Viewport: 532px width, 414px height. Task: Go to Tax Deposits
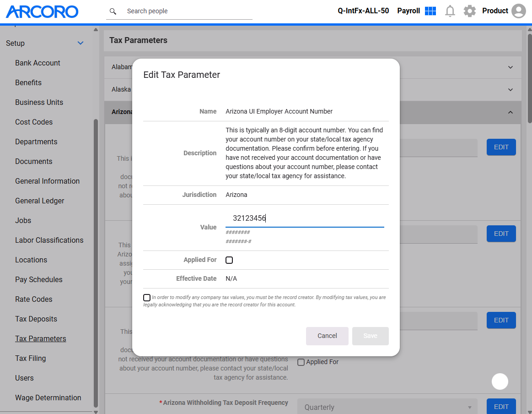tap(36, 319)
